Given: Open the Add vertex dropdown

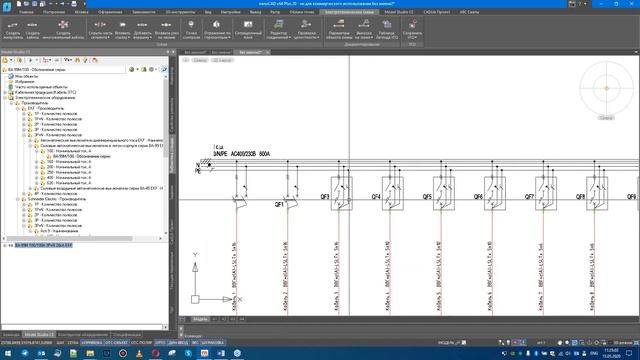Looking at the screenshot, I should click(142, 29).
